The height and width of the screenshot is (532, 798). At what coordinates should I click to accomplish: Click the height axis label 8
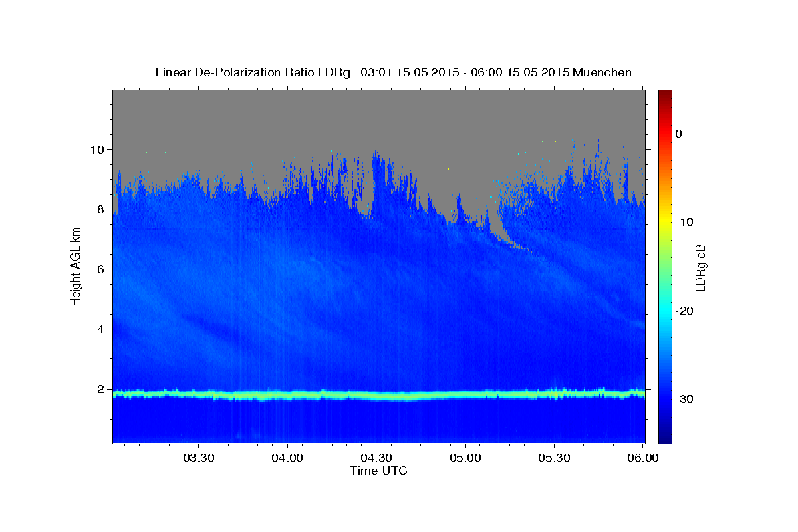click(102, 209)
